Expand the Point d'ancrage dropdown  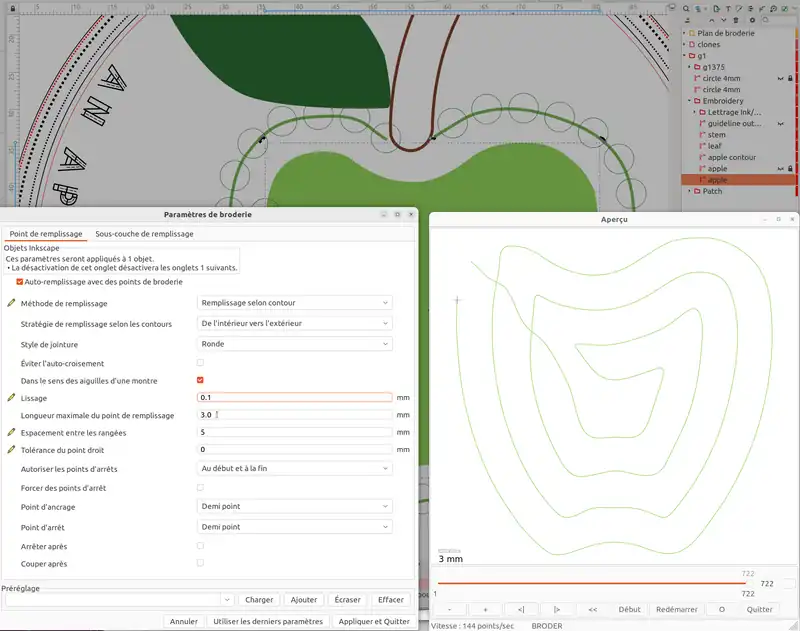pyautogui.click(x=294, y=507)
